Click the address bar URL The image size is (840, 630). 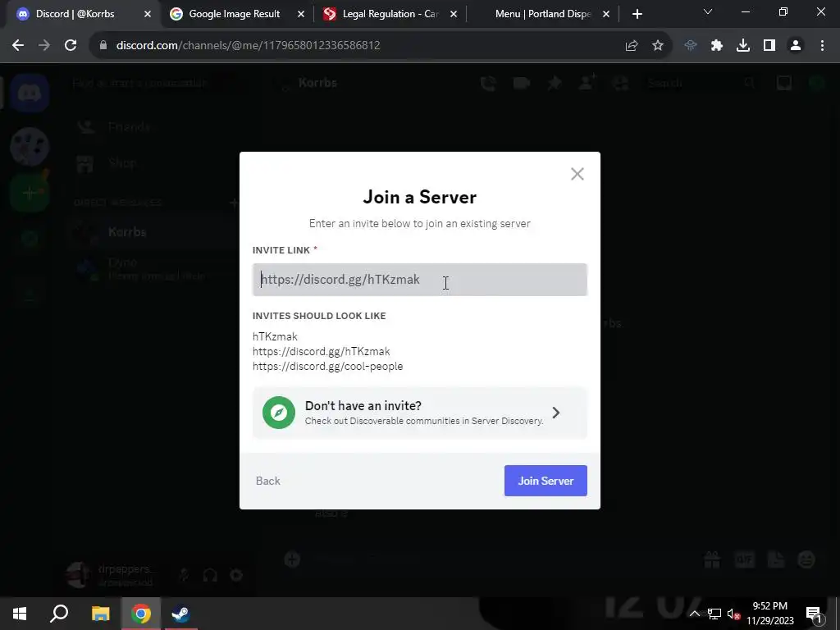tap(248, 45)
